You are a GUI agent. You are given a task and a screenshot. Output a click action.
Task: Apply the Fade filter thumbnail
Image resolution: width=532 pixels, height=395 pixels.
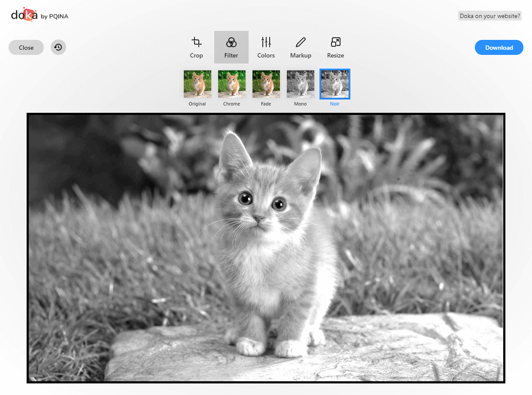coord(266,84)
